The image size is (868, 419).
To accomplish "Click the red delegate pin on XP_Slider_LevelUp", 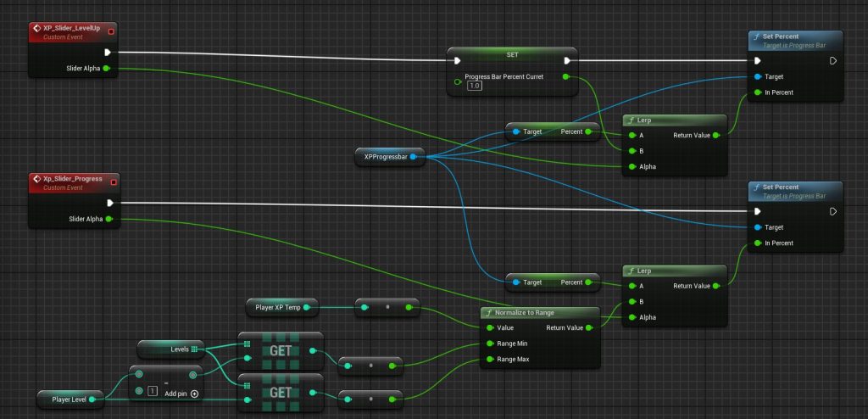I will pos(111,31).
